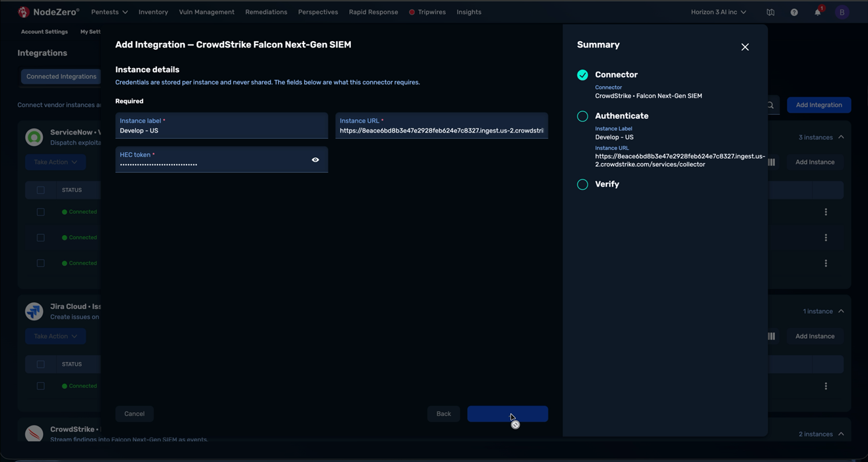Open columns icon in Jira Cloud section
This screenshot has height=462, width=868.
pos(771,336)
